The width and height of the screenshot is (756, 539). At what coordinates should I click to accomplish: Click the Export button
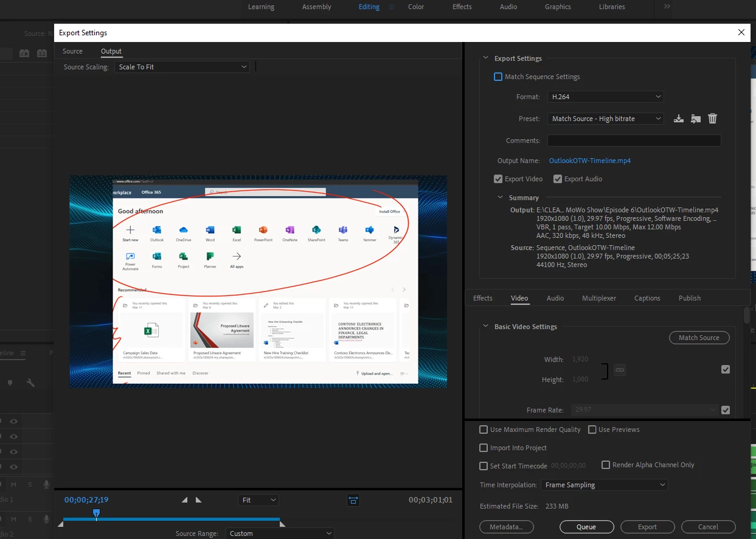pyautogui.click(x=647, y=527)
